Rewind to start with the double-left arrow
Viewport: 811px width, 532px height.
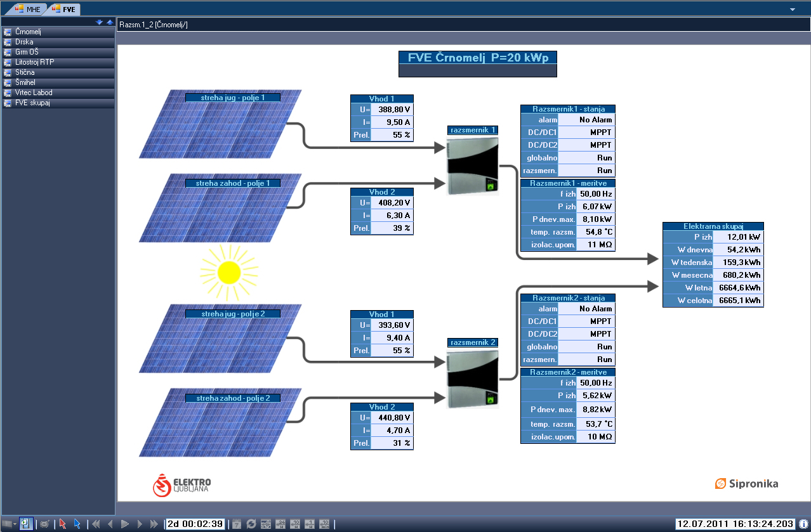point(96,524)
